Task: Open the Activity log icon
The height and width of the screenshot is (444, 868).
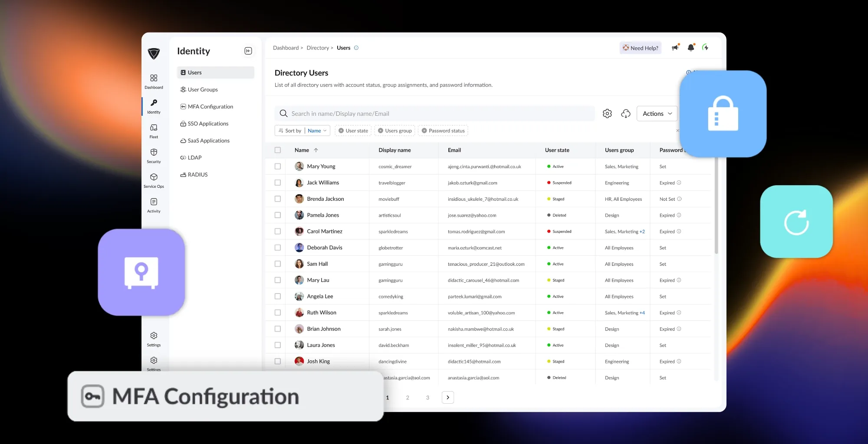Action: [154, 202]
